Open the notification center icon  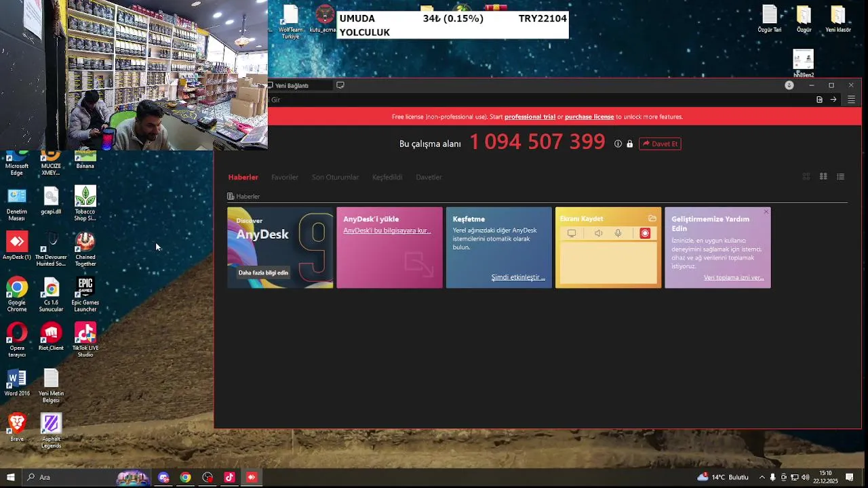[849, 477]
